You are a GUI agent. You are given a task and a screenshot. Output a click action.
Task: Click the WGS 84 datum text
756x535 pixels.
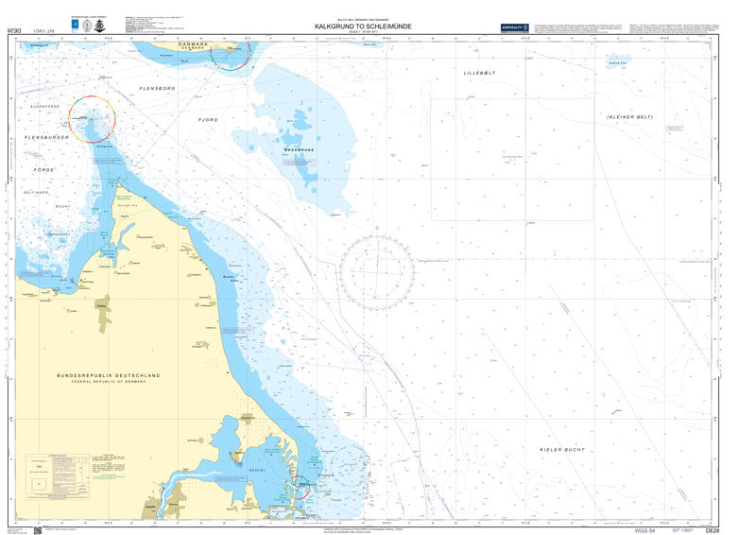coord(644,530)
